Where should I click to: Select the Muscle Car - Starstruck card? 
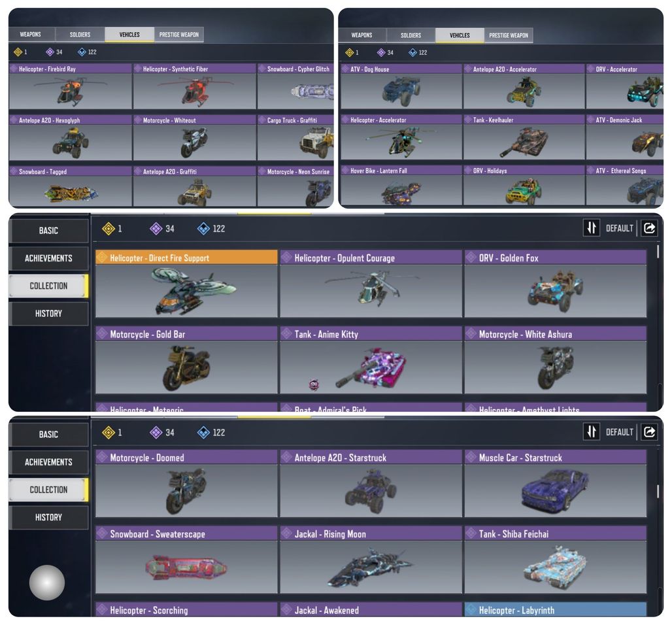tap(556, 484)
